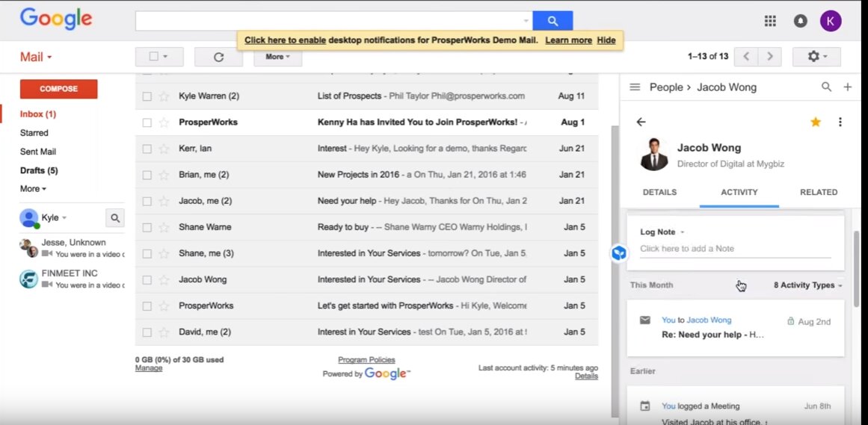The image size is (868, 425).
Task: Click the plus icon in ProsperWorks panel
Action: click(847, 87)
